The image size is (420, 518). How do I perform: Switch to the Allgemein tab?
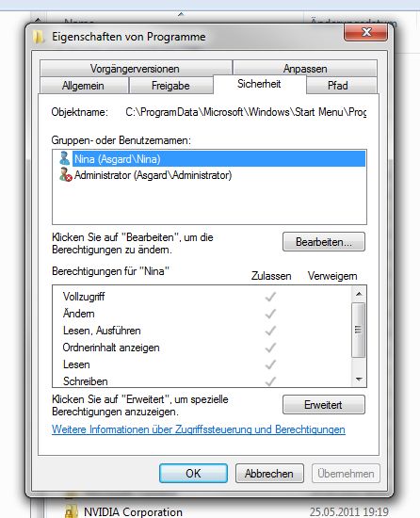(83, 86)
